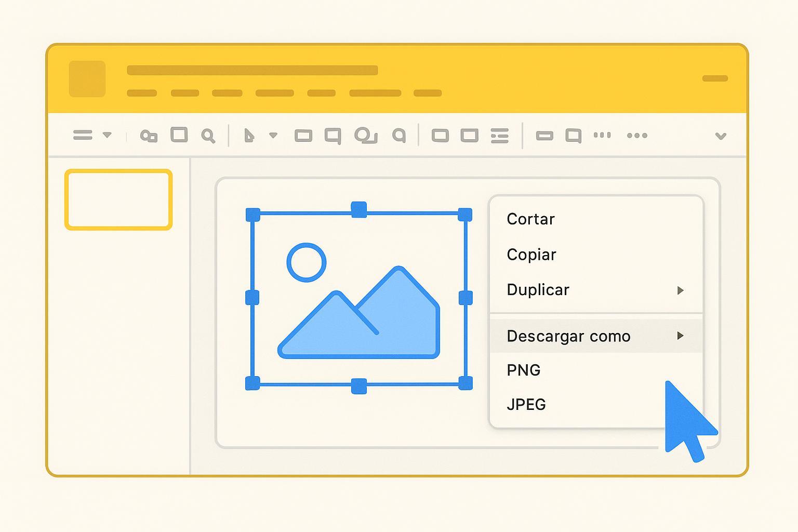Click the magnifier zoom icon in toolbar
Viewport: 798px width, 532px height.
(208, 136)
